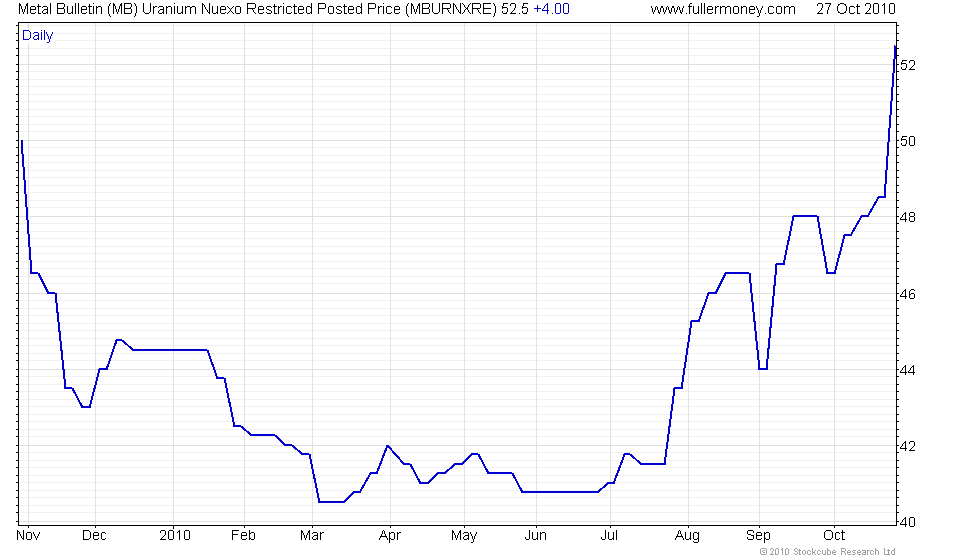Click the price line peak at 52.5
Screen dimensions: 980x560
895,47
